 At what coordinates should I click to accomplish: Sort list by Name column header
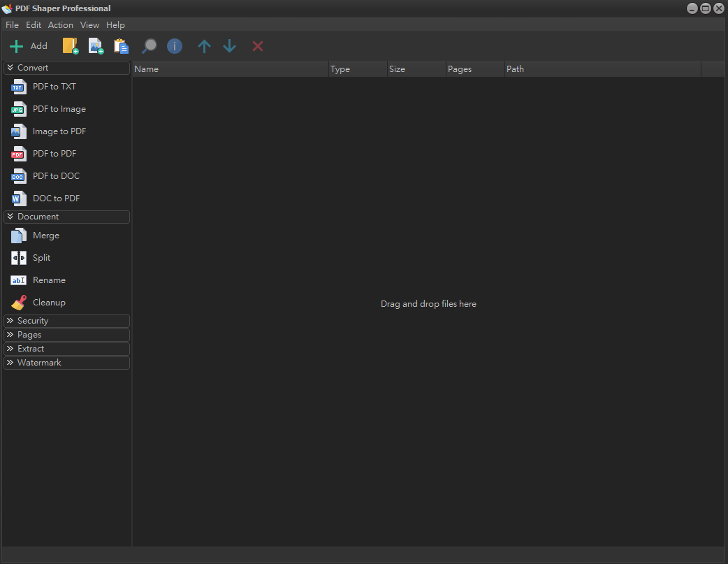[x=230, y=69]
